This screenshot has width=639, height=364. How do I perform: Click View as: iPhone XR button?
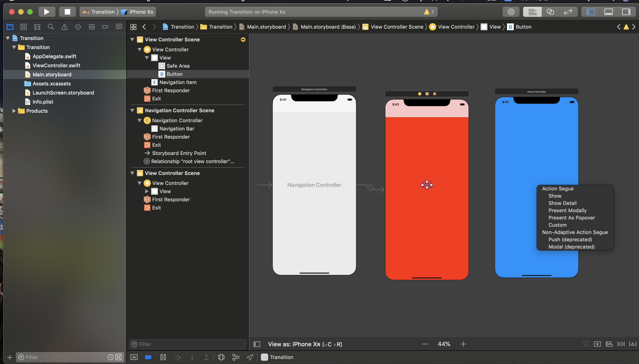tap(305, 344)
